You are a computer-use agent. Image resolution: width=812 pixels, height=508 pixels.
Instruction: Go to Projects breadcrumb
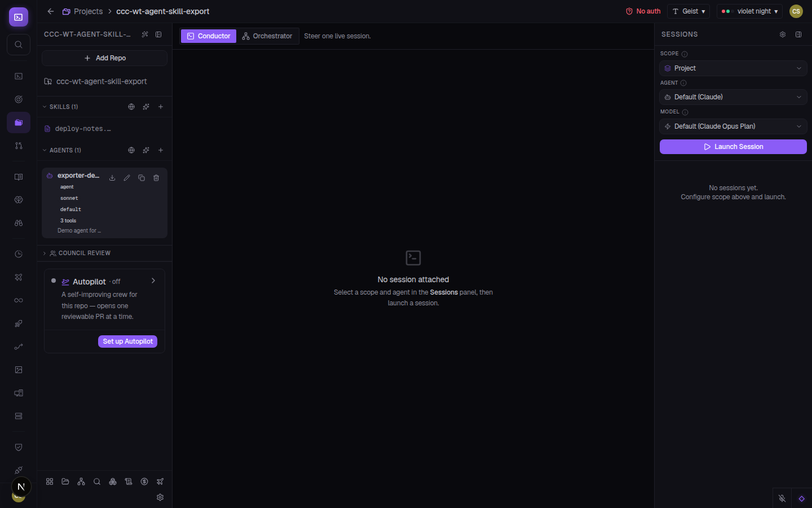point(82,11)
